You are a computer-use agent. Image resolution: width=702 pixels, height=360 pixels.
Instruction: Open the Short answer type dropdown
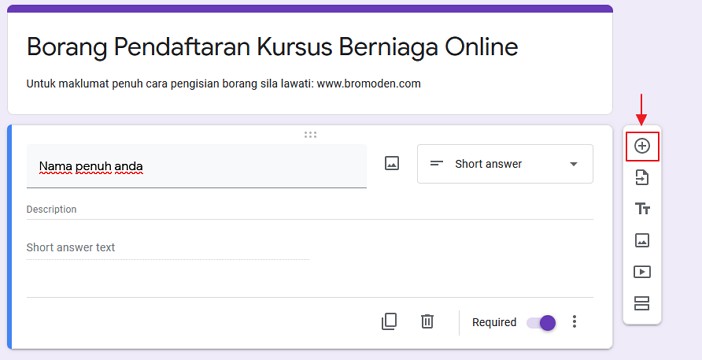[x=505, y=164]
